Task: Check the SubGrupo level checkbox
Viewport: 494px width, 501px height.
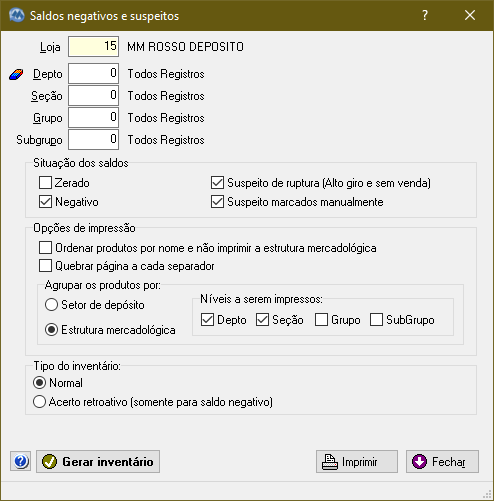Action: pos(376,320)
